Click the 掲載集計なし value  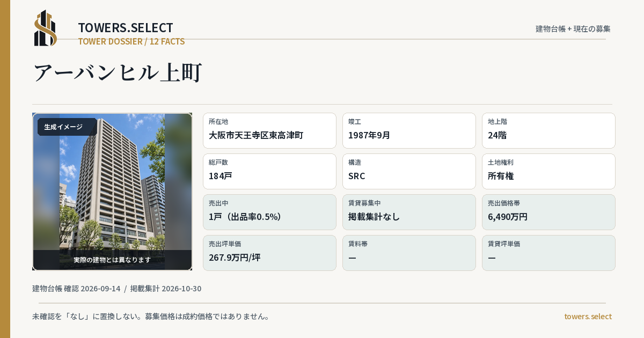point(374,217)
